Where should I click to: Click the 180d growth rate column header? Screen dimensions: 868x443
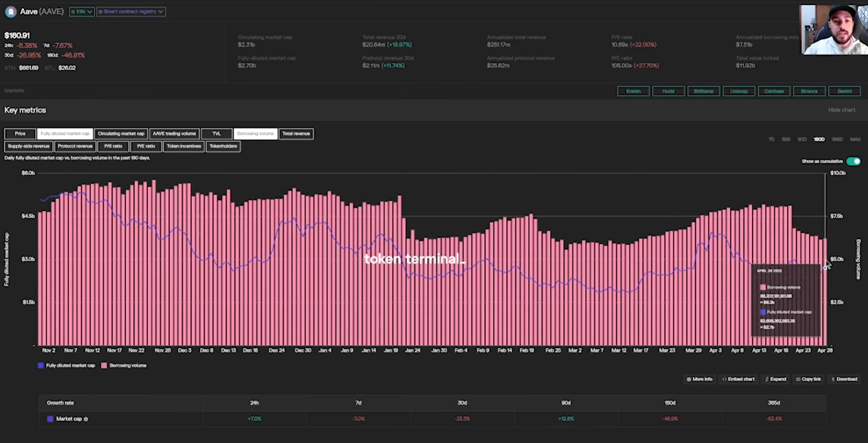click(670, 403)
